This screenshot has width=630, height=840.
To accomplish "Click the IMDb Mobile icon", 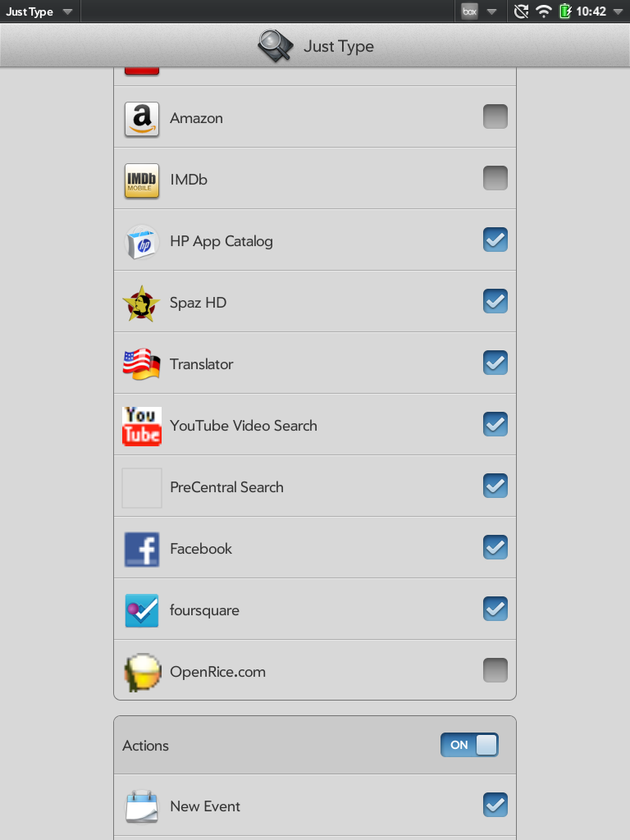I will pyautogui.click(x=142, y=180).
